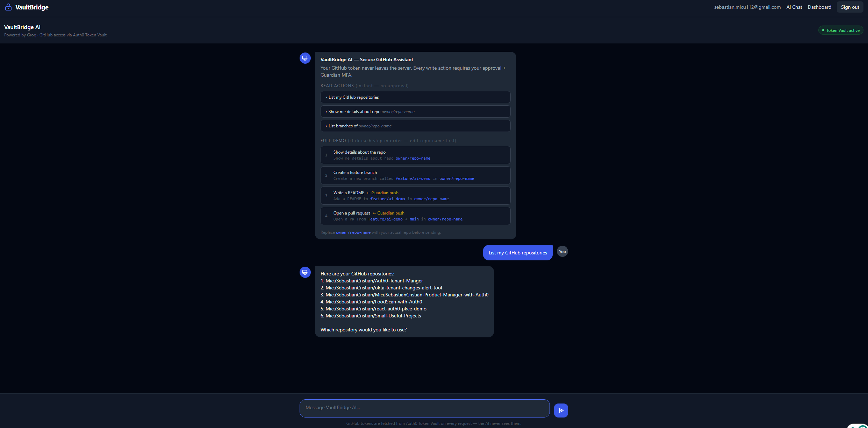
Task: Click the Sign out button
Action: tap(849, 7)
